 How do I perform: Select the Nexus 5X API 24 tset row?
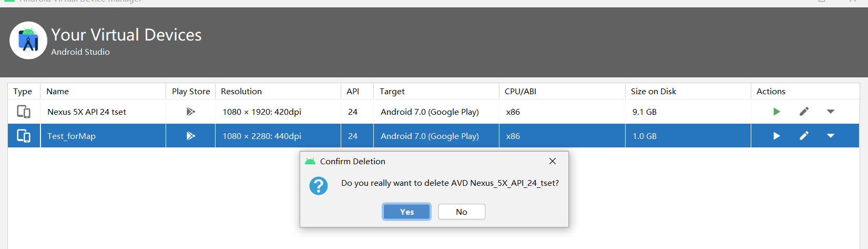tap(87, 112)
